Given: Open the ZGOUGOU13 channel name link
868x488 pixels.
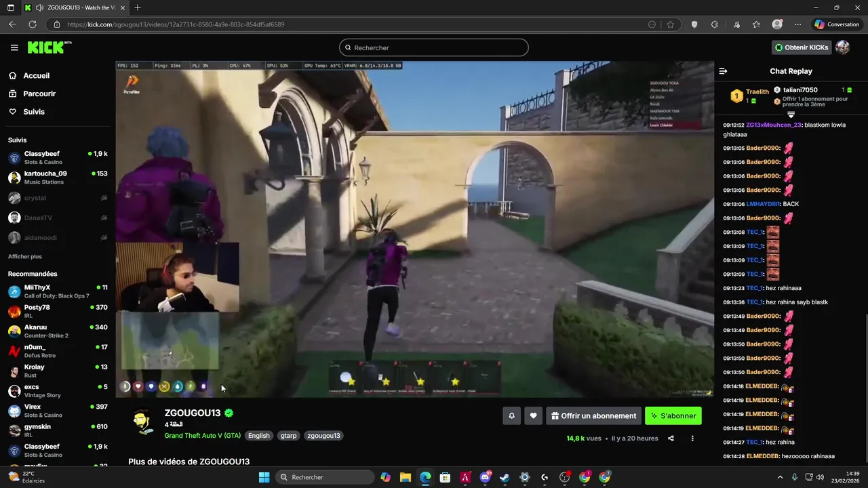Looking at the screenshot, I should click(x=193, y=413).
